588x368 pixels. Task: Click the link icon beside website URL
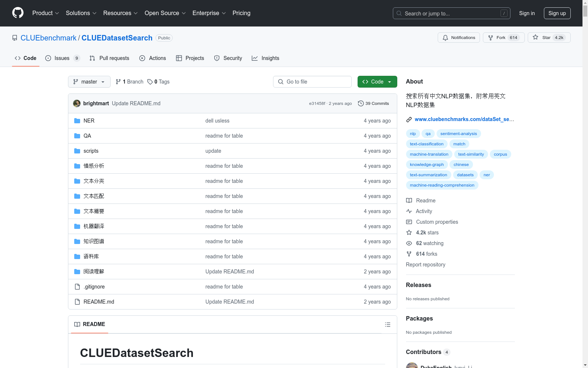[409, 120]
